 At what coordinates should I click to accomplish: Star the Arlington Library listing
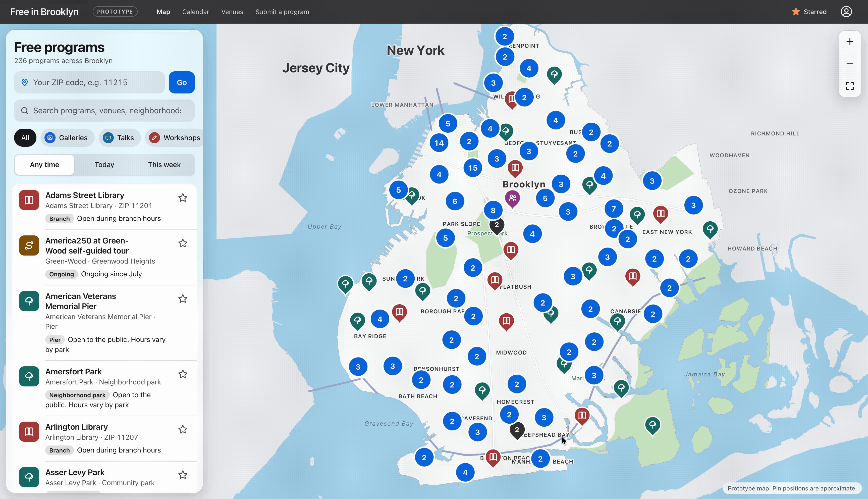click(x=183, y=429)
